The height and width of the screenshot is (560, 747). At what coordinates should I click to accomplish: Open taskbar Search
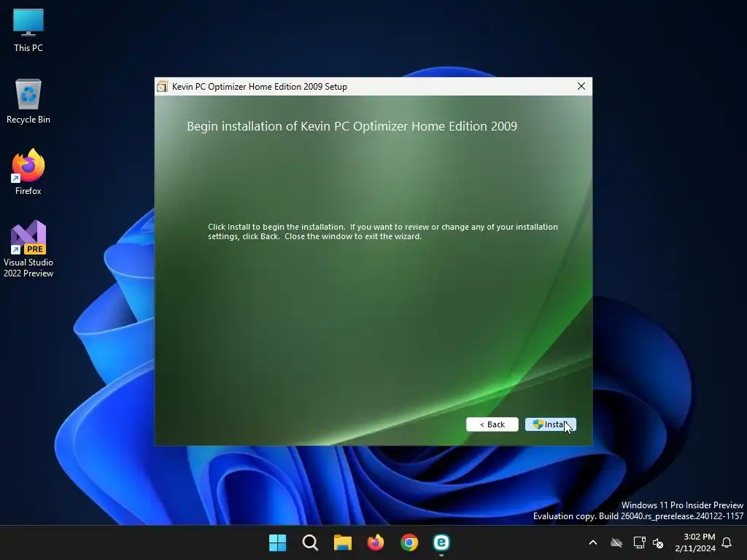pyautogui.click(x=310, y=542)
